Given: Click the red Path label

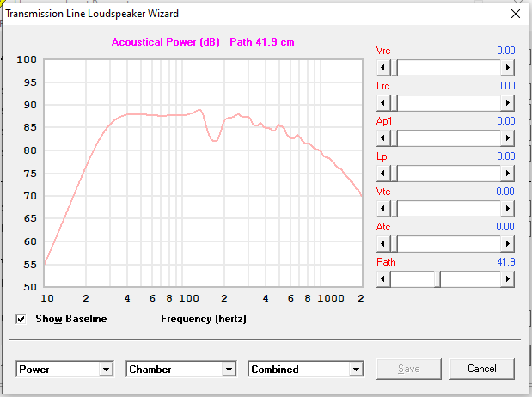Looking at the screenshot, I should tap(386, 262).
